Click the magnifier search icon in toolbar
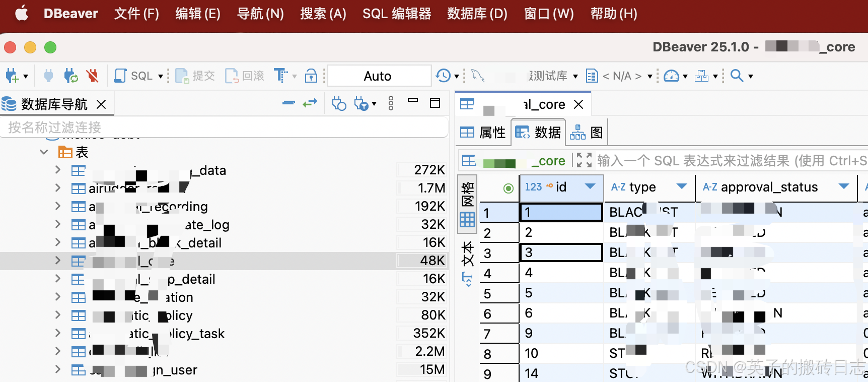The width and height of the screenshot is (868, 382). pos(737,76)
